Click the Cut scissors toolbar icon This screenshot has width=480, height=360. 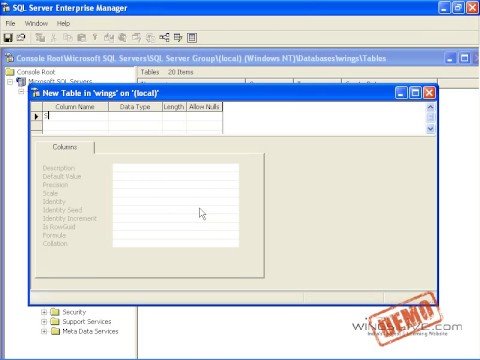tap(54, 38)
